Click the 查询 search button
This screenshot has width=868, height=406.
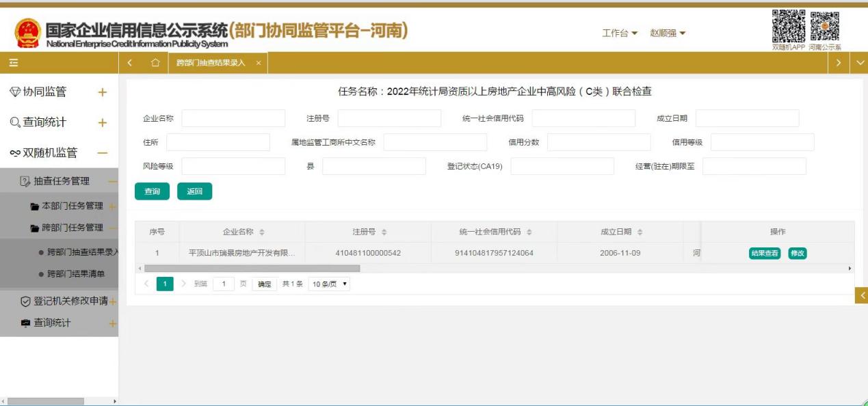click(x=152, y=191)
